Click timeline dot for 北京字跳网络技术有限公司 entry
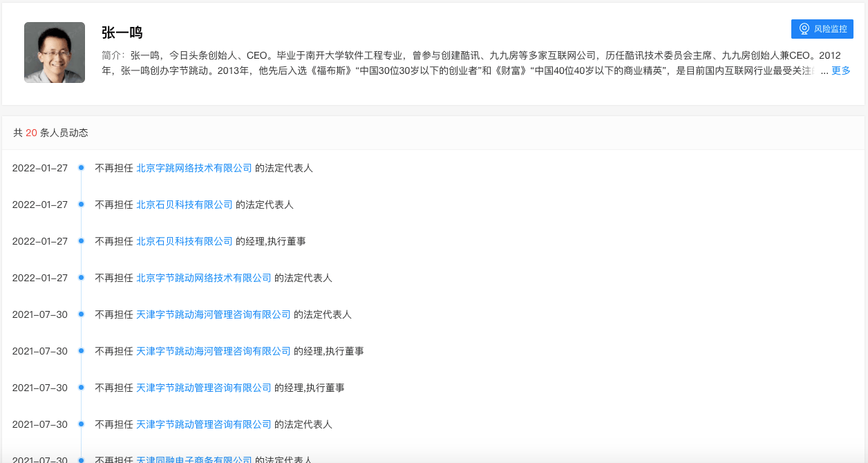Viewport: 868px width, 463px height. (x=81, y=168)
